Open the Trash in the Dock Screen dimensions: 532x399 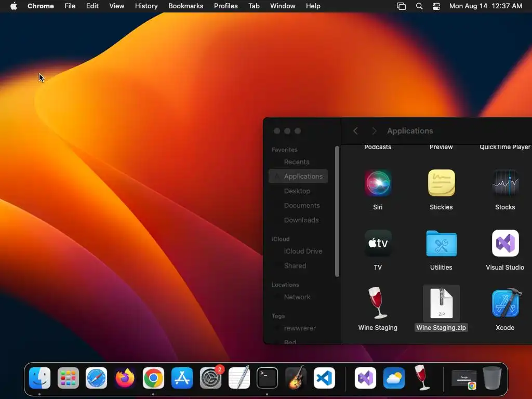click(493, 378)
